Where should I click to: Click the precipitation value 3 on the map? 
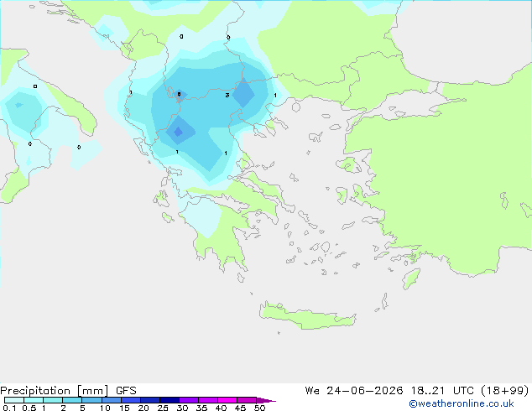pyautogui.click(x=227, y=96)
